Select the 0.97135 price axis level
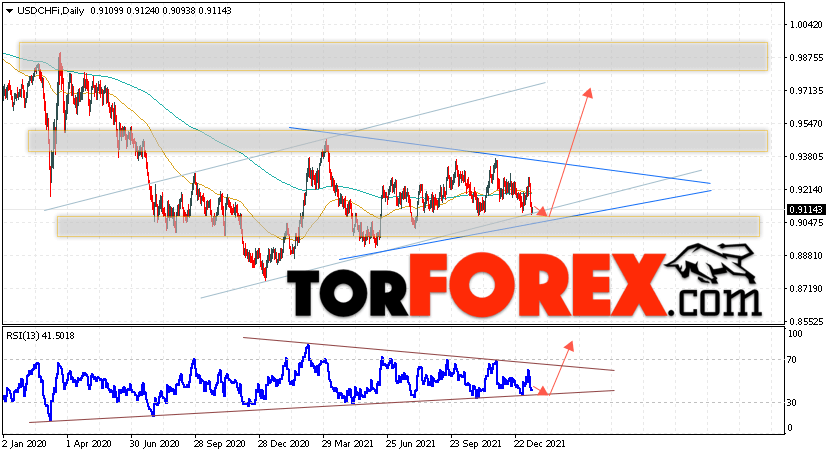Screen dimensions: 830x455 point(806,90)
